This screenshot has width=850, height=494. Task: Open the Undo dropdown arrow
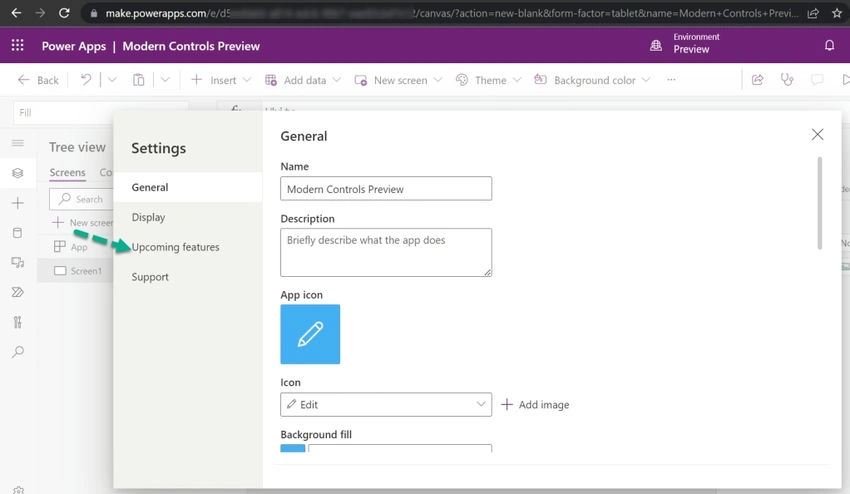[112, 80]
